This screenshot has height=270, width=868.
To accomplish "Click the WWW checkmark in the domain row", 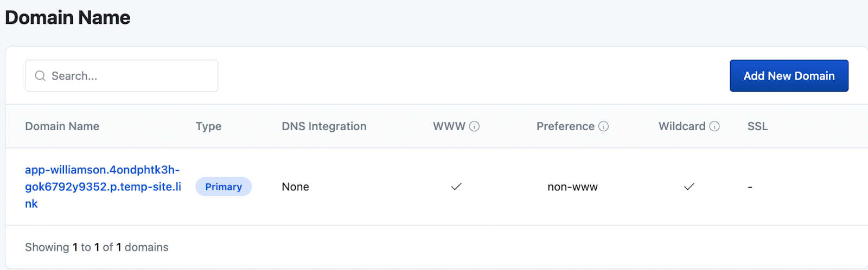I will 456,187.
